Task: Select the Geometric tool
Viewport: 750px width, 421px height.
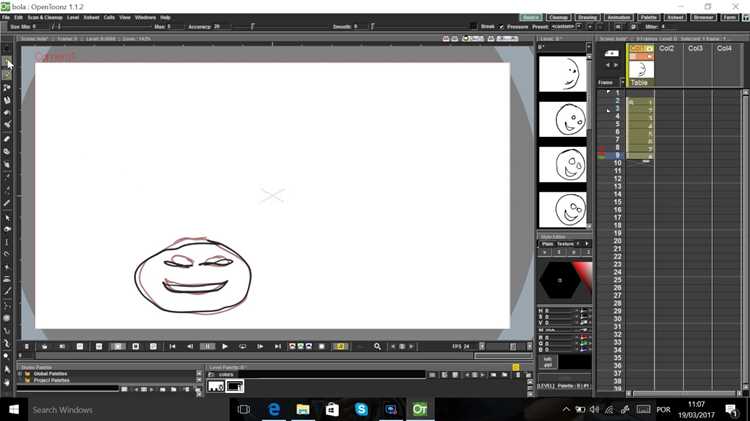Action: click(7, 88)
